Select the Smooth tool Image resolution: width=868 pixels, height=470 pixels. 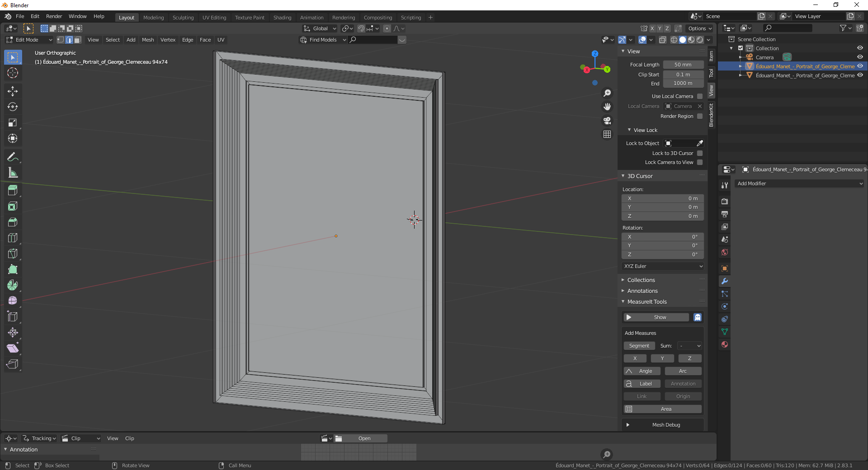pos(13,301)
